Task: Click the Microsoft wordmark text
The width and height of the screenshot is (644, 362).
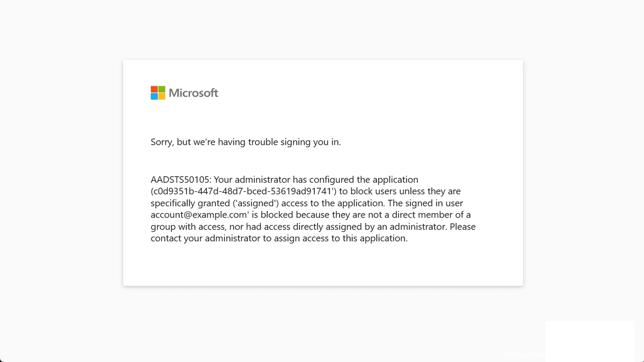Action: coord(194,93)
